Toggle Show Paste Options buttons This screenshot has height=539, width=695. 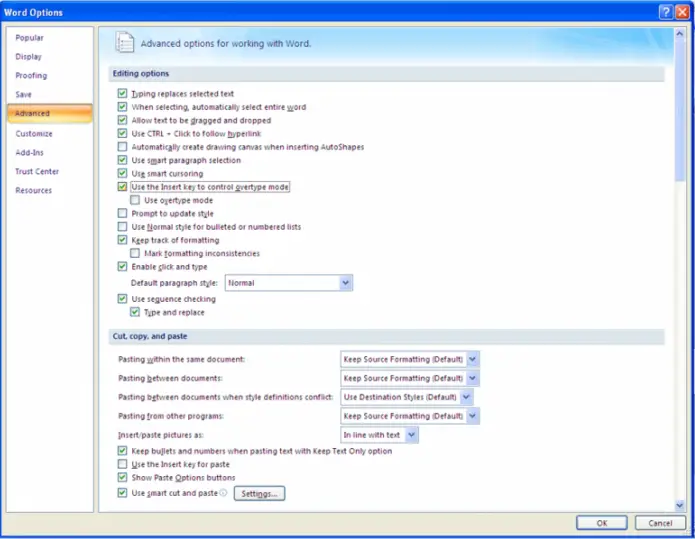pos(122,477)
